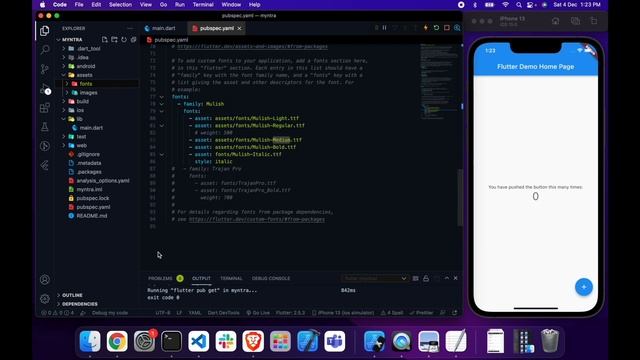Select iPhone 13 device in status bar
This screenshot has height=360, width=640.
tap(343, 313)
